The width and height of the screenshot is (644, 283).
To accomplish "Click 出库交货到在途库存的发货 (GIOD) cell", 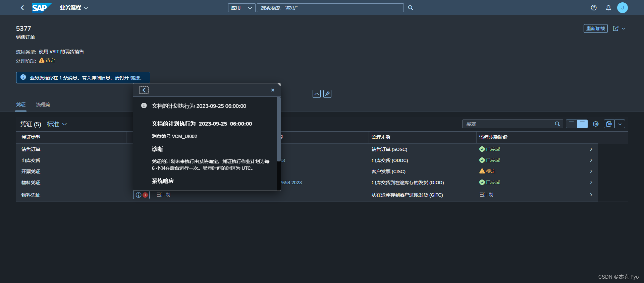I will tap(408, 183).
